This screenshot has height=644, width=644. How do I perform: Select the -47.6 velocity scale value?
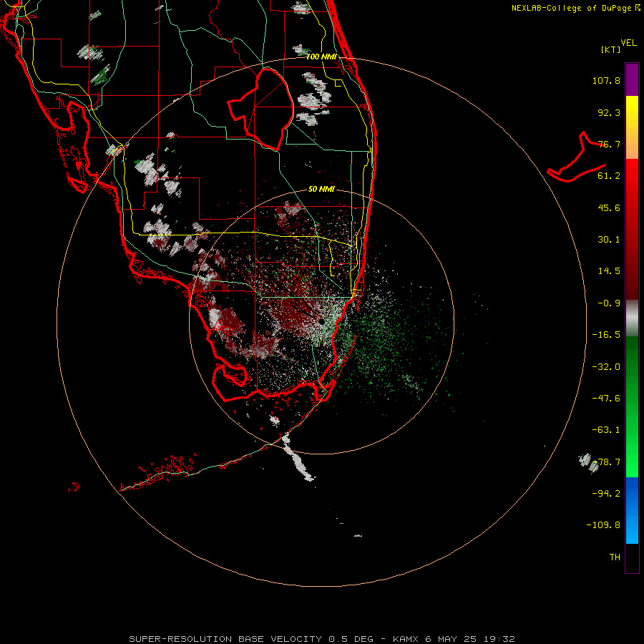point(606,399)
